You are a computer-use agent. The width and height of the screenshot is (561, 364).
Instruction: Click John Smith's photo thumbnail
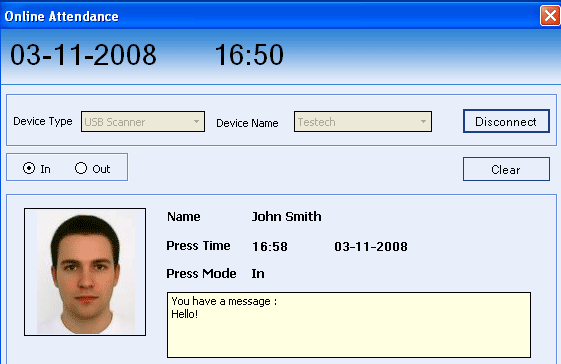85,272
